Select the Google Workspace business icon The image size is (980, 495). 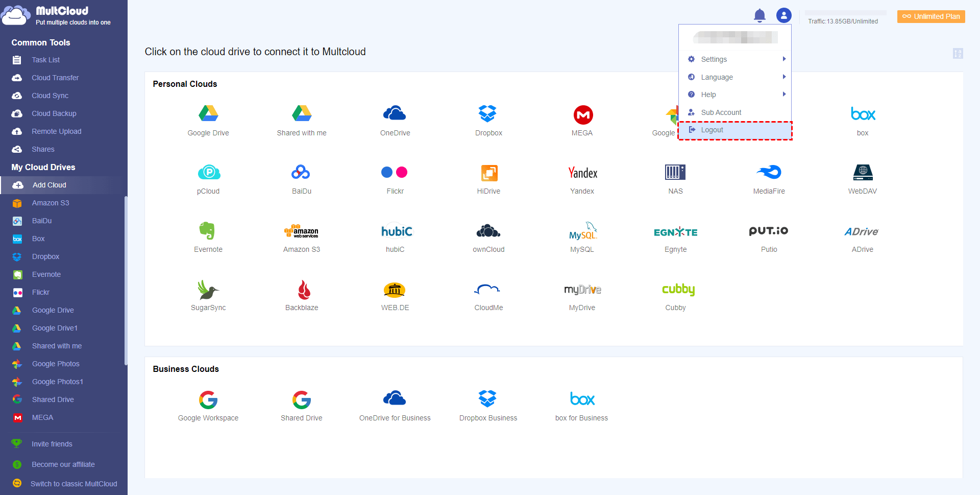tap(208, 400)
